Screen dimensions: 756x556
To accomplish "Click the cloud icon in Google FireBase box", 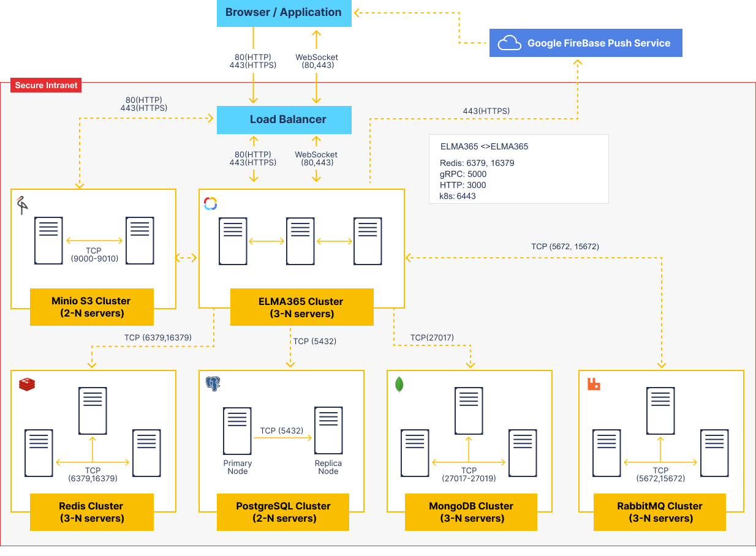I will [510, 43].
